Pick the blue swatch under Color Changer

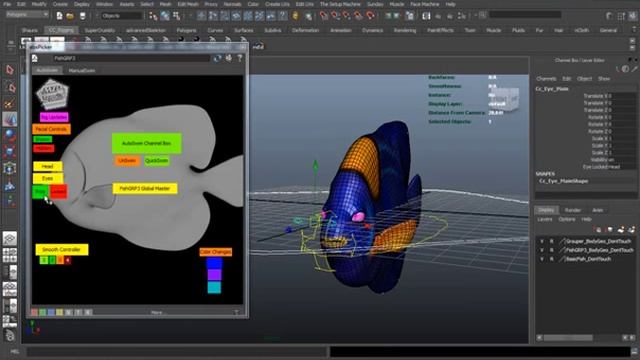pyautogui.click(x=214, y=263)
